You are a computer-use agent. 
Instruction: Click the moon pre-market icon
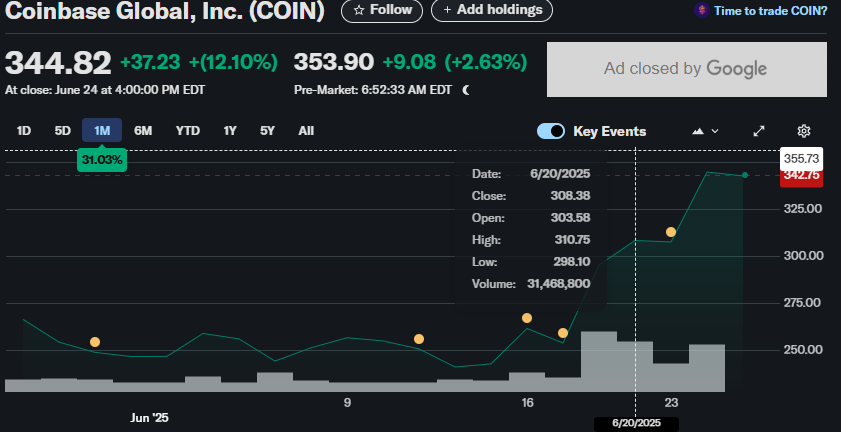tap(466, 90)
